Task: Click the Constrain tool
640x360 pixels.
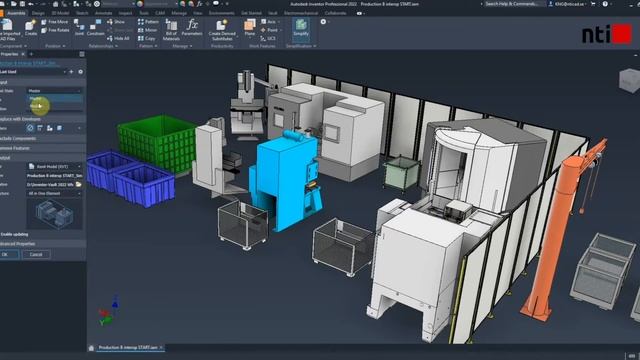Action: 96,28
